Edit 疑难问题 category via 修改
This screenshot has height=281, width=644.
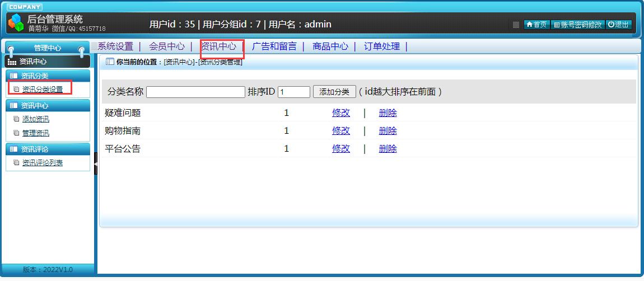(341, 113)
